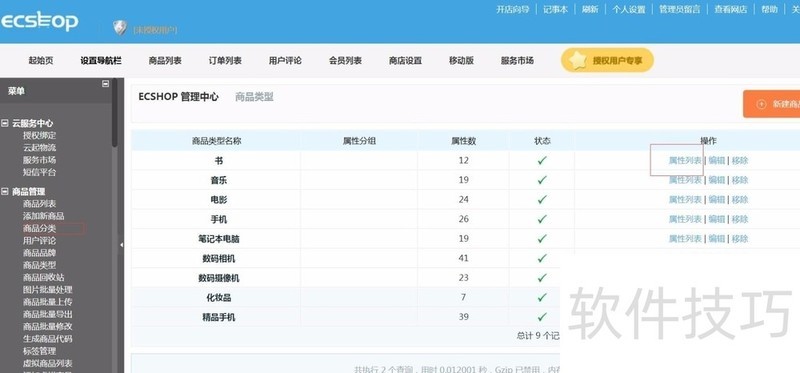Click 移除 for the 书 row
Screen dimensions: 800x373
740,160
